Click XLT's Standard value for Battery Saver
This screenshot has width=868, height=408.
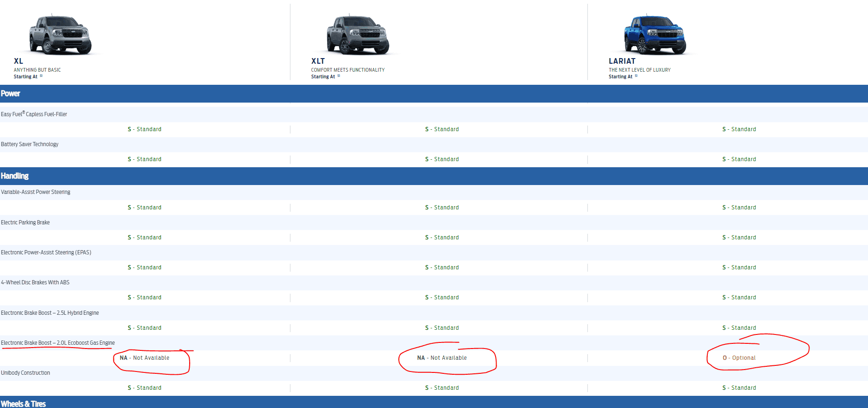tap(442, 159)
